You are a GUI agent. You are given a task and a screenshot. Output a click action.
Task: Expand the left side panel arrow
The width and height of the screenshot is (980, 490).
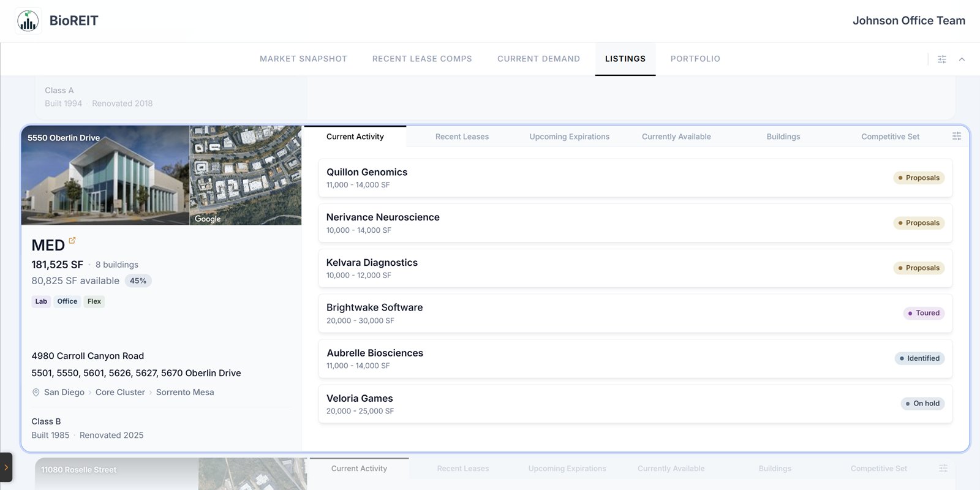pos(6,467)
